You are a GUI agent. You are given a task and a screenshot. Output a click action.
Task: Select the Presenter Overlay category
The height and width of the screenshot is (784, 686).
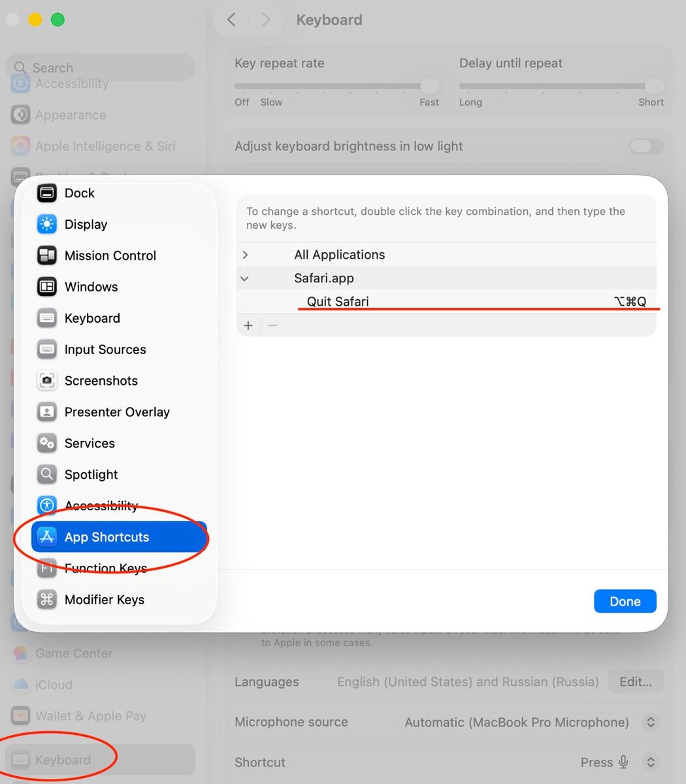tap(120, 412)
